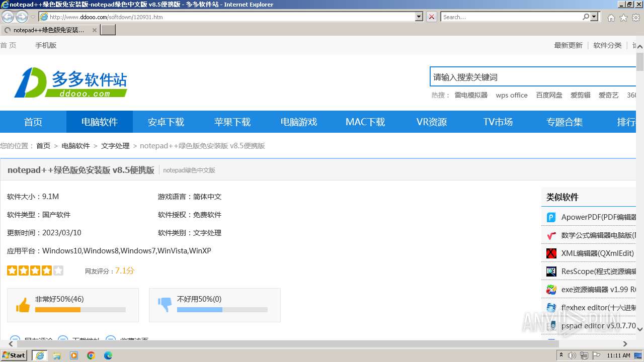Image resolution: width=644 pixels, height=362 pixels.
Task: Open the TV市场 navigation tab
Action: coord(498,122)
